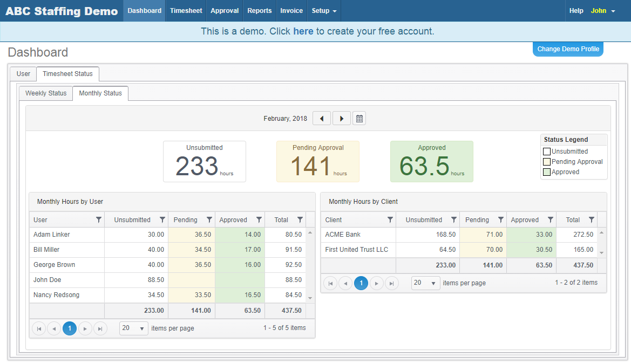Select the Bill Miller row name

[46, 250]
